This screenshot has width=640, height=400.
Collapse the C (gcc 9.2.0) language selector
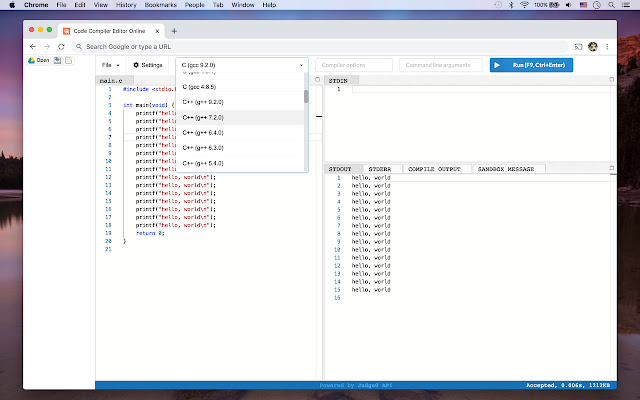click(x=242, y=65)
